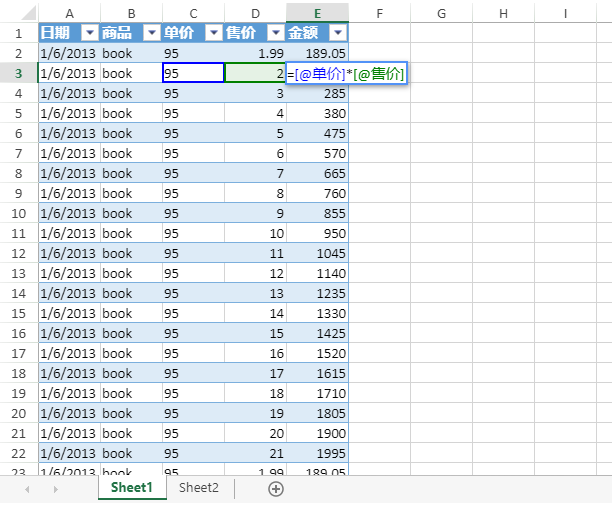This screenshot has width=612, height=531.
Task: Select column E header
Action: tap(318, 14)
